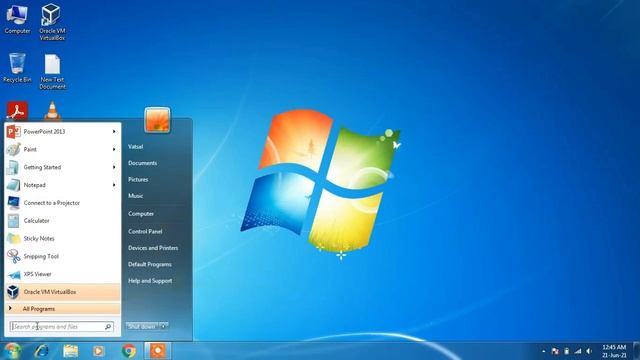Open Connect to a Projector
640x360 pixels.
point(62,203)
